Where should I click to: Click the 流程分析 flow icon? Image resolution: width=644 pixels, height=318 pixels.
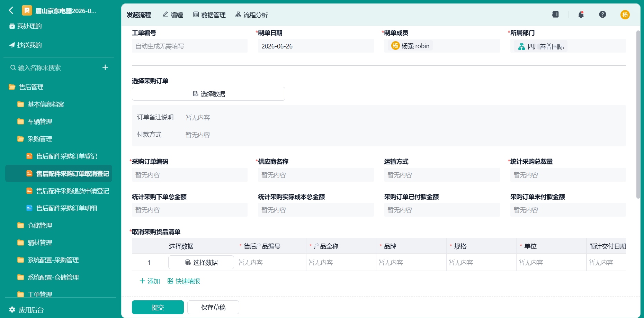coord(238,15)
